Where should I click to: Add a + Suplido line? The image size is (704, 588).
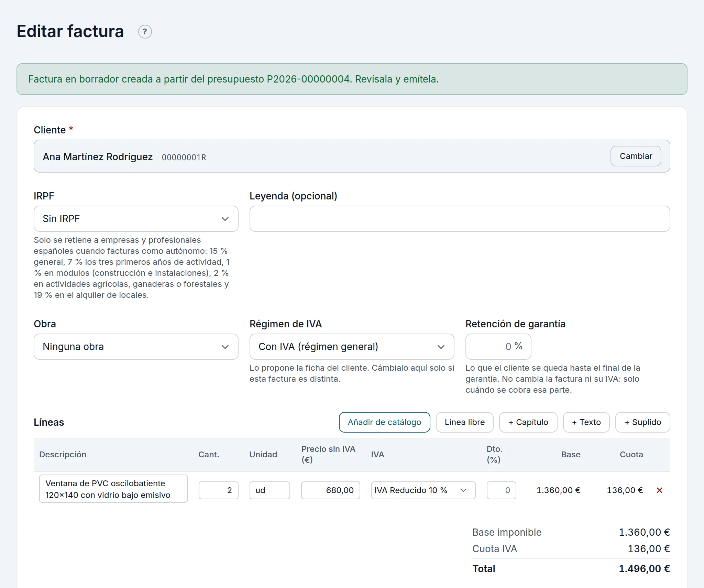[x=642, y=422]
